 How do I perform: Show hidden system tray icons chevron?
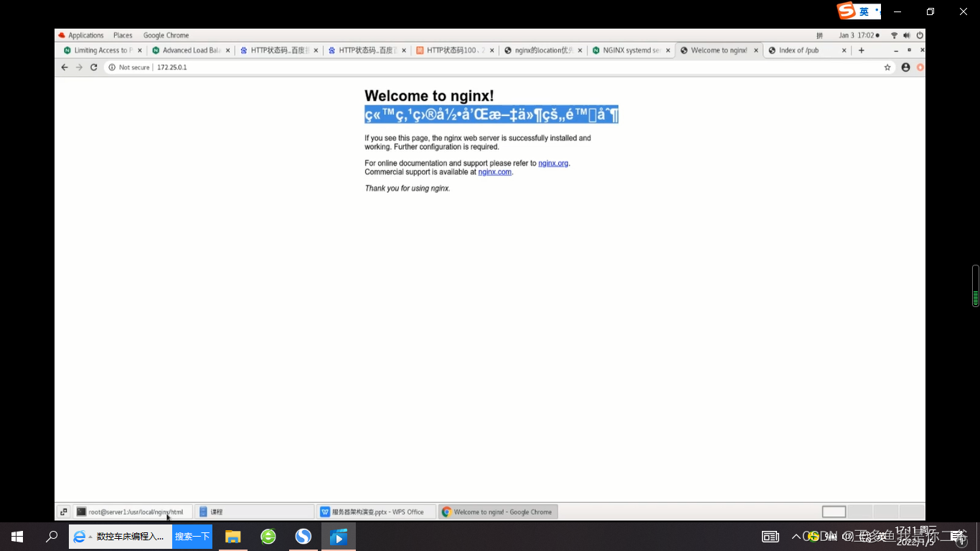point(796,537)
